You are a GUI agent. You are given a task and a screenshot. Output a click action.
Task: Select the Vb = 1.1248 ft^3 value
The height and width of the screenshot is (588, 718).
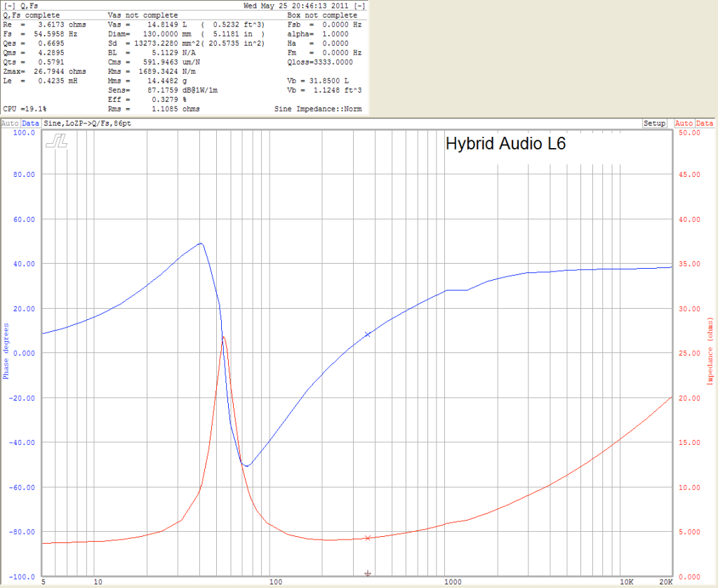point(325,91)
